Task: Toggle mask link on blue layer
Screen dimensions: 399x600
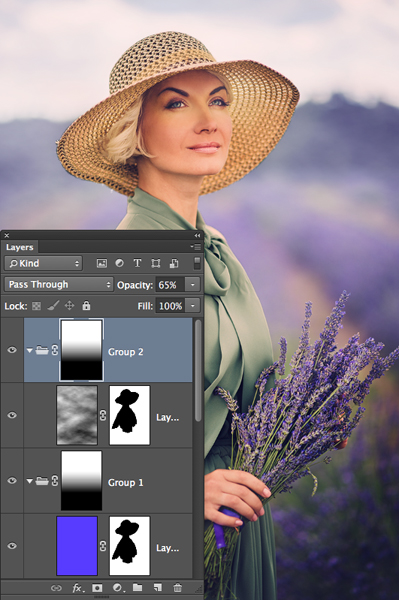Action: click(103, 546)
